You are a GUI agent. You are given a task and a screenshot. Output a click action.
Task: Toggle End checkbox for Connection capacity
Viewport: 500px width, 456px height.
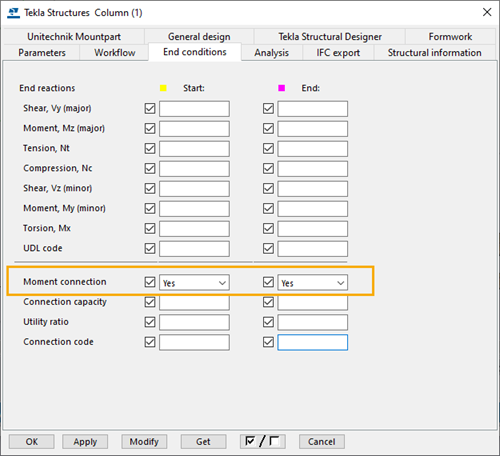268,302
